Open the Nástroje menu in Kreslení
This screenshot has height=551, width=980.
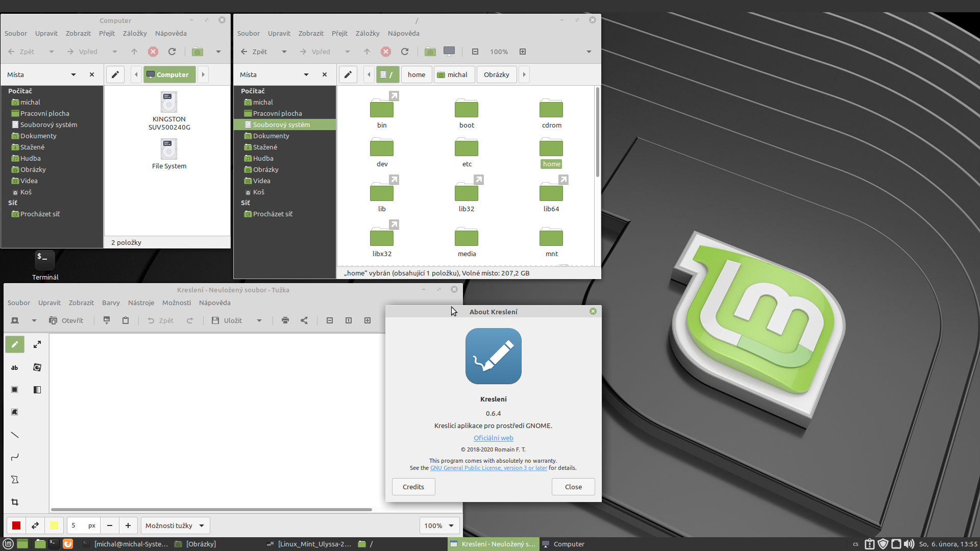point(141,303)
